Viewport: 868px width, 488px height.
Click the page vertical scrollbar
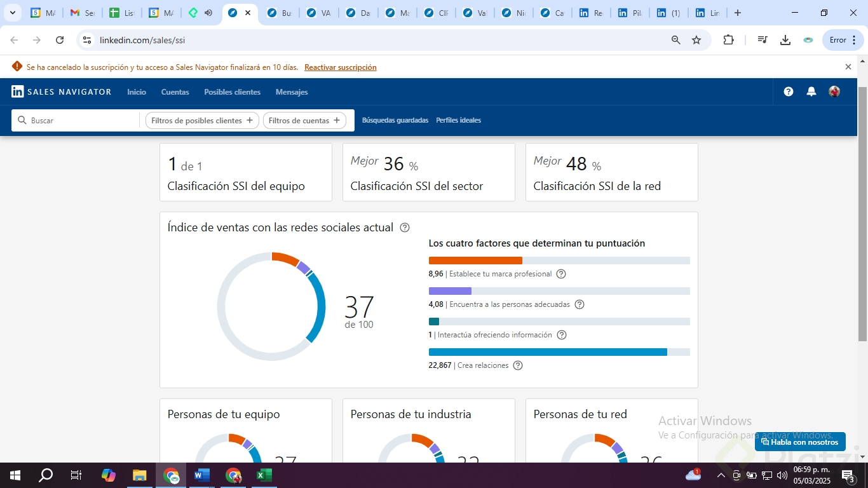(862, 213)
